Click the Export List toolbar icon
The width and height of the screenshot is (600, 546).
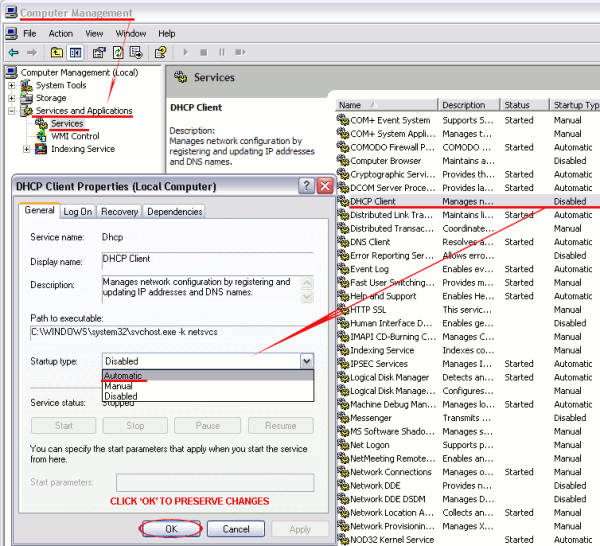(x=136, y=52)
